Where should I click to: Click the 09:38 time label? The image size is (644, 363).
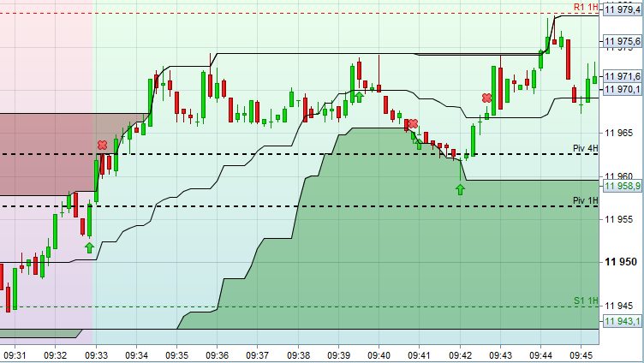click(x=298, y=355)
